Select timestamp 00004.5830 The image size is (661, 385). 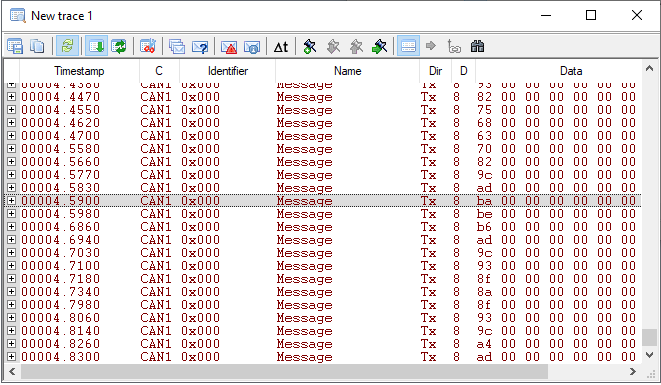61,188
